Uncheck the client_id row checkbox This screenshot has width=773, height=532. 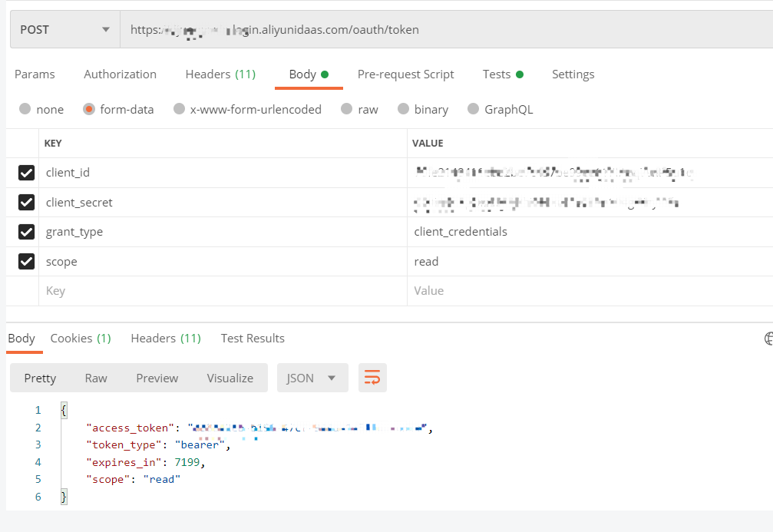pyautogui.click(x=26, y=173)
